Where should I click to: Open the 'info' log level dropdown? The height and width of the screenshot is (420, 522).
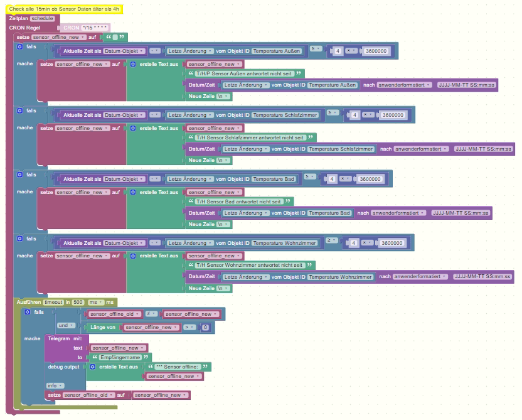(x=55, y=385)
